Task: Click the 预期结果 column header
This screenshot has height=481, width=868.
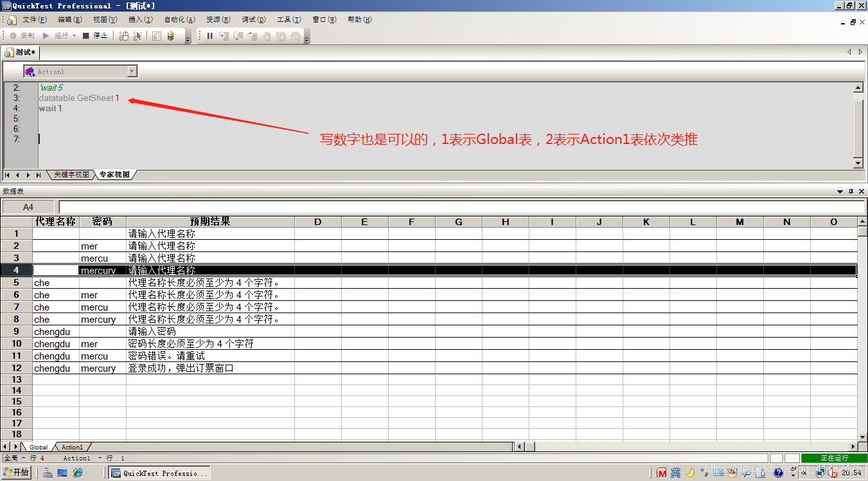Action: 210,221
